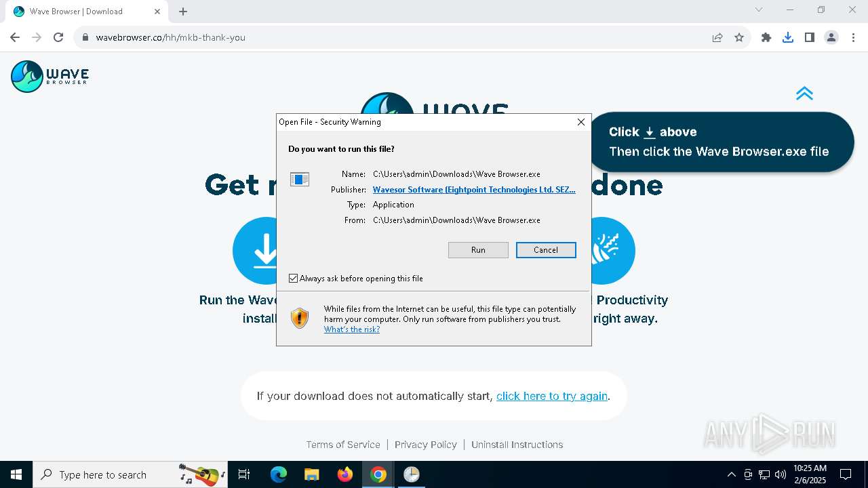This screenshot has height=488, width=868.
Task: Launch Firefox from taskbar
Action: [x=345, y=474]
